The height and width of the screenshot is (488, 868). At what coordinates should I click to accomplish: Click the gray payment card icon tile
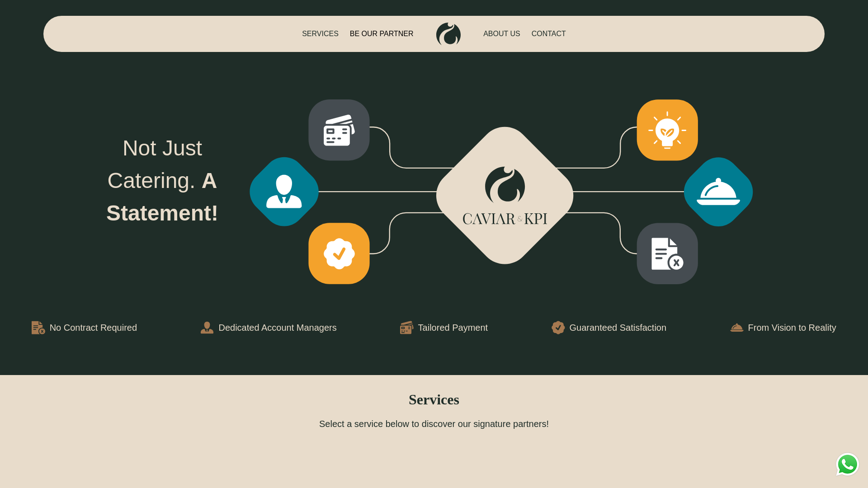[339, 130]
